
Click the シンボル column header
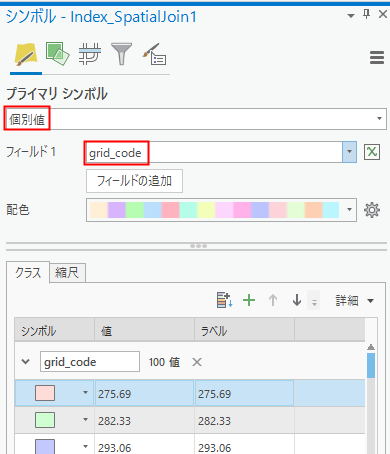click(55, 329)
